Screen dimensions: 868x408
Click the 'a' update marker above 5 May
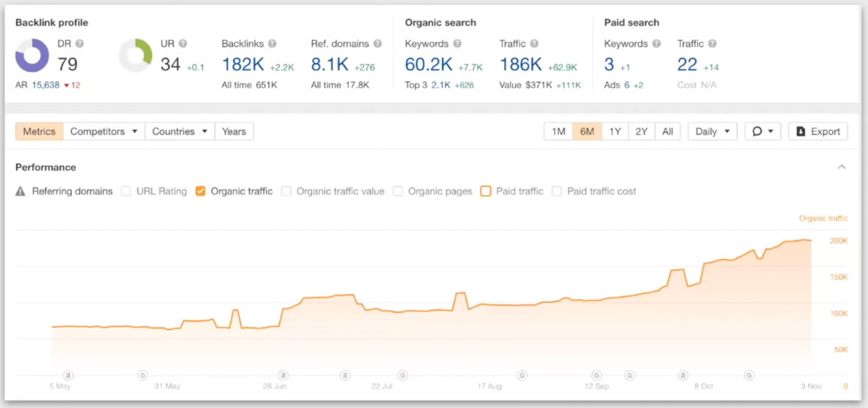click(x=68, y=375)
